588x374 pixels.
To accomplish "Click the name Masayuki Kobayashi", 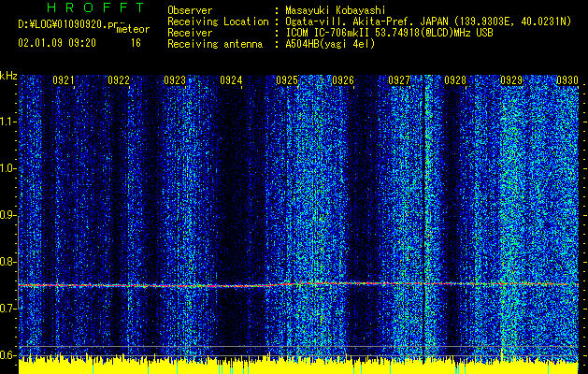I will click(336, 10).
